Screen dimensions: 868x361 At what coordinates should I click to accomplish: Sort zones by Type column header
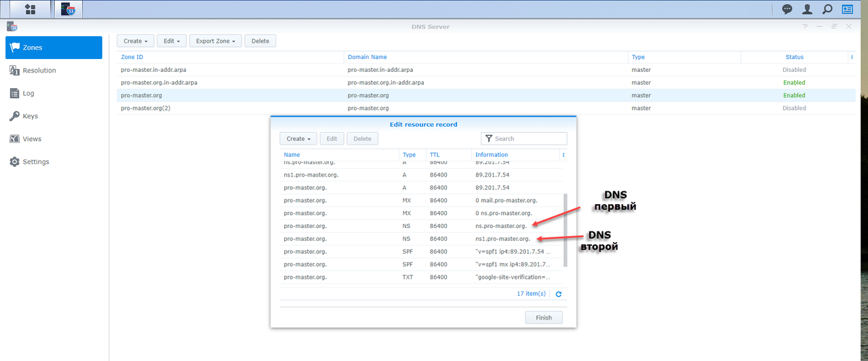pyautogui.click(x=684, y=57)
